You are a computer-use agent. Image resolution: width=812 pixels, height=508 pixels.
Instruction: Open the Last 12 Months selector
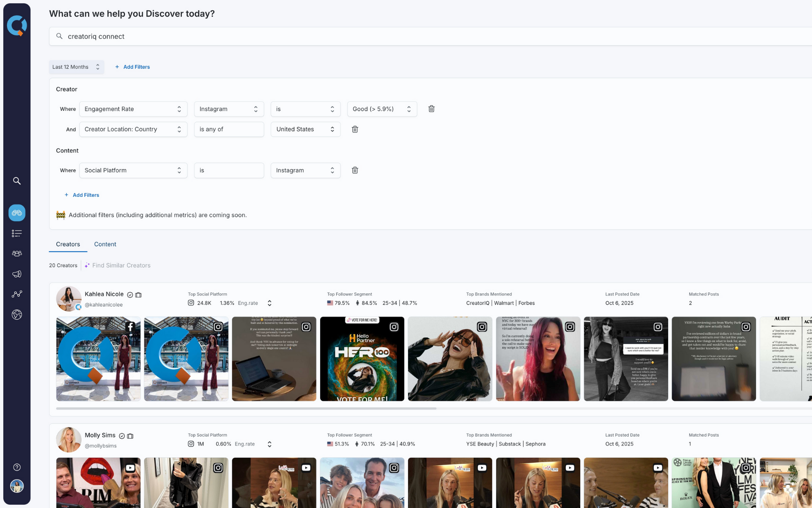click(x=76, y=67)
